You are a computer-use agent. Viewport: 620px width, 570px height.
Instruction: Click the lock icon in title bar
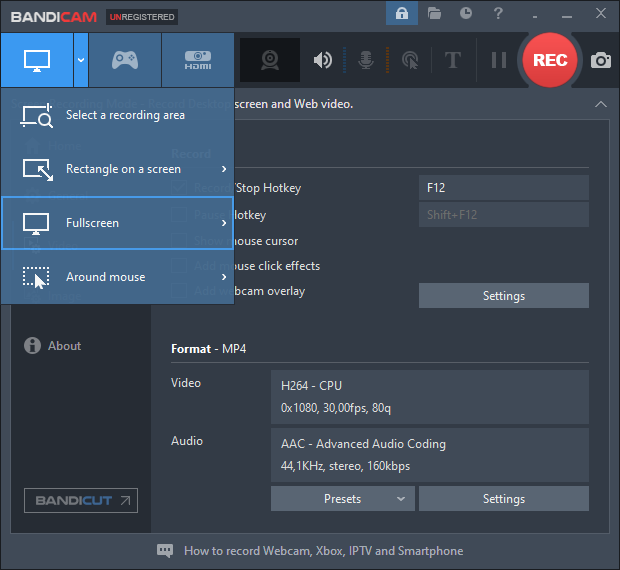[x=402, y=13]
